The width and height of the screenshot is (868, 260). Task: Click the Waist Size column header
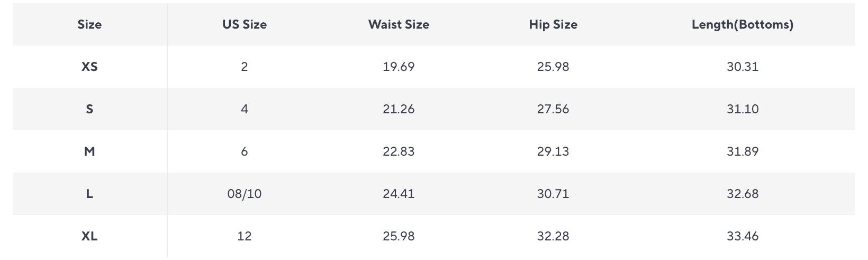point(399,24)
